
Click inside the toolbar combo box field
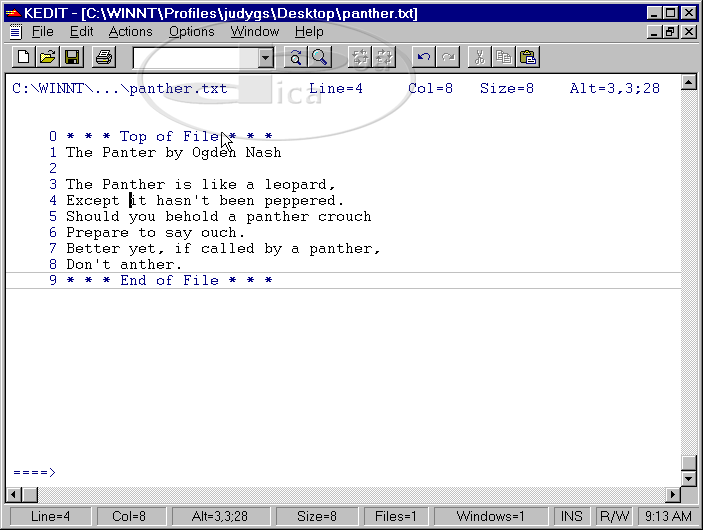click(194, 58)
